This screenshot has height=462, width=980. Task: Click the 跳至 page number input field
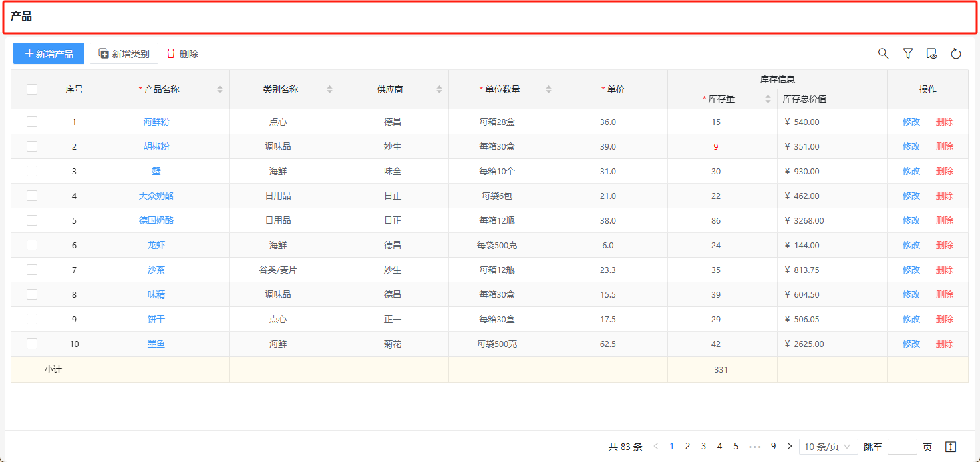902,447
